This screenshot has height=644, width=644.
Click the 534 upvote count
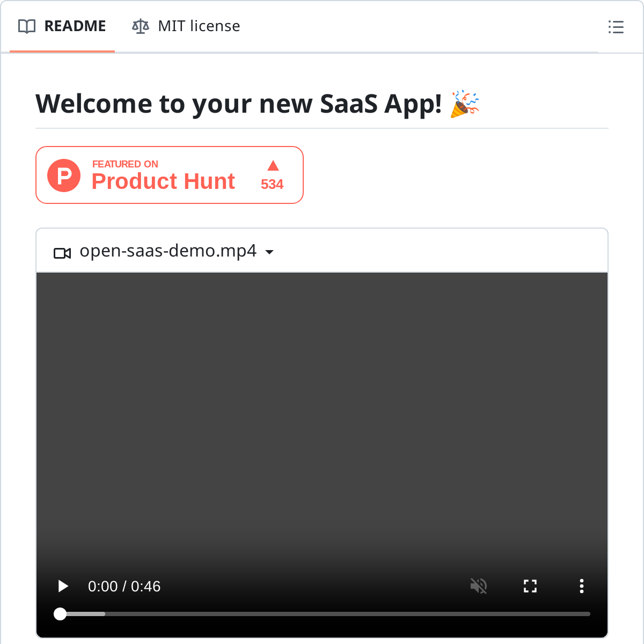272,184
